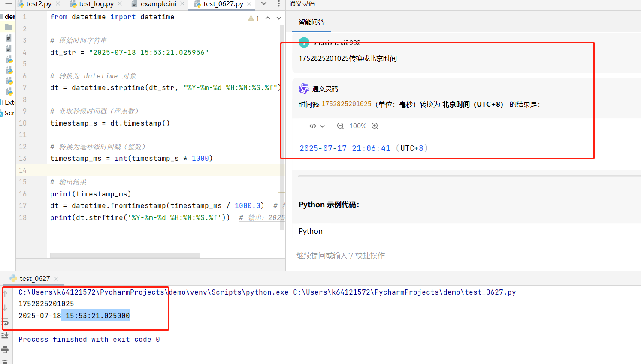Click the result 2025-07-17 21:06:41 (UTC+8)
The height and width of the screenshot is (364, 641).
[363, 148]
